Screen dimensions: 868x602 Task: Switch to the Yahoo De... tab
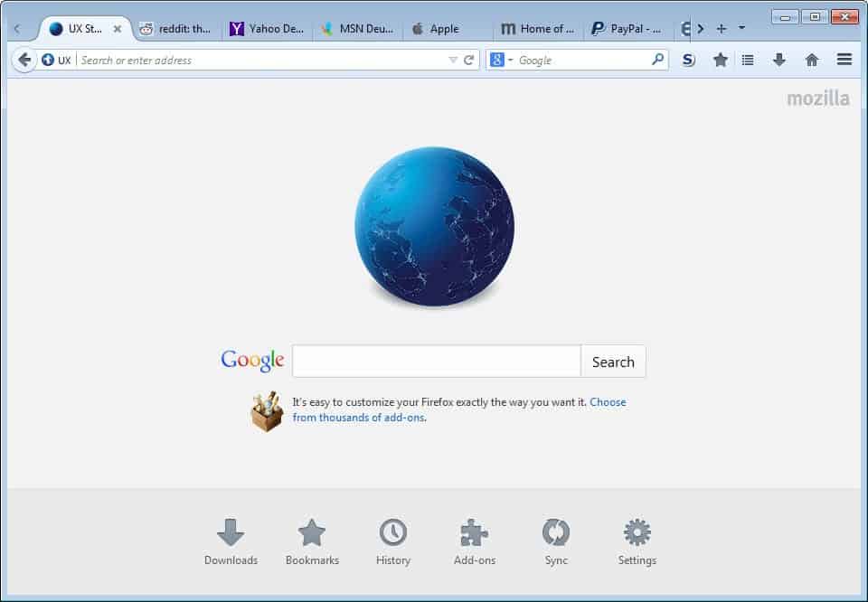tap(268, 29)
